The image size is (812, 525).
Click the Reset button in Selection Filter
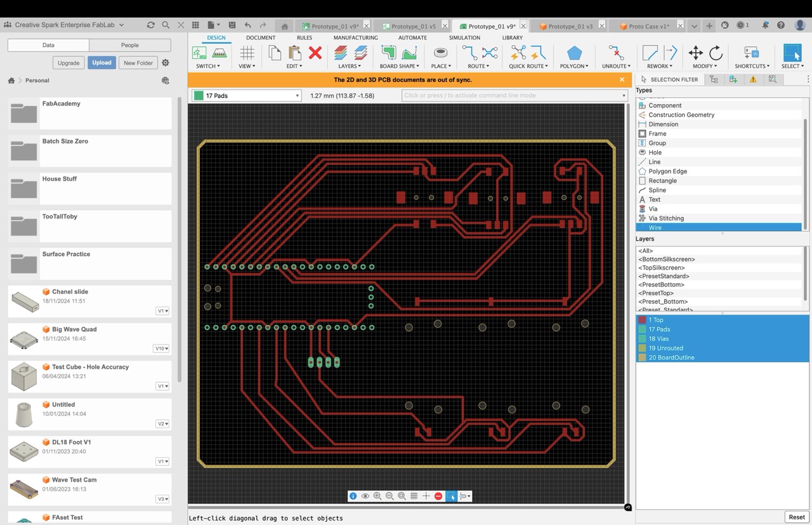797,517
